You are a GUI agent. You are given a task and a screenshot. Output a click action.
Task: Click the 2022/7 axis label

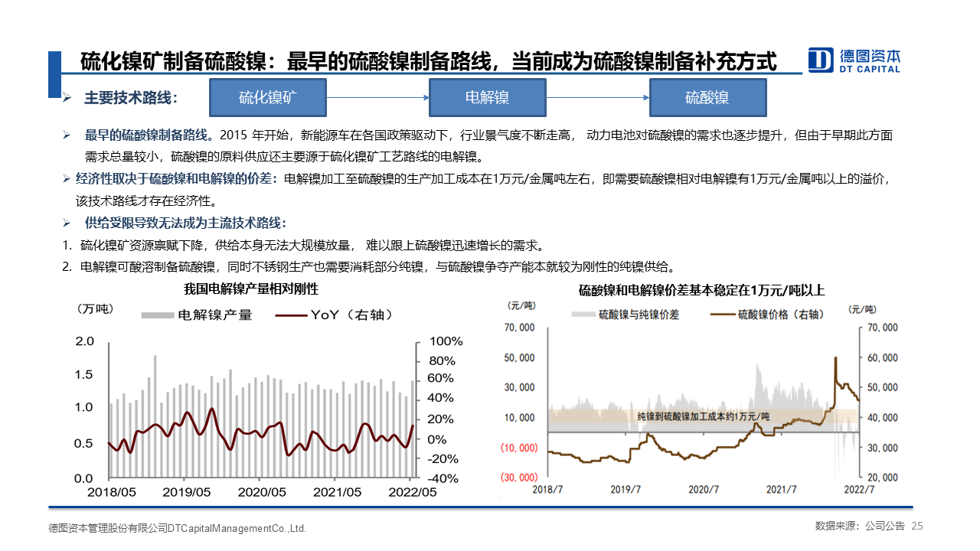(x=859, y=489)
